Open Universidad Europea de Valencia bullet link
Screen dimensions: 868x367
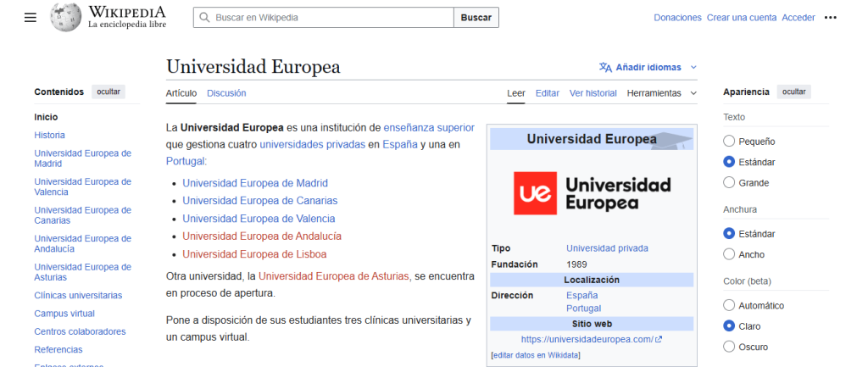259,218
